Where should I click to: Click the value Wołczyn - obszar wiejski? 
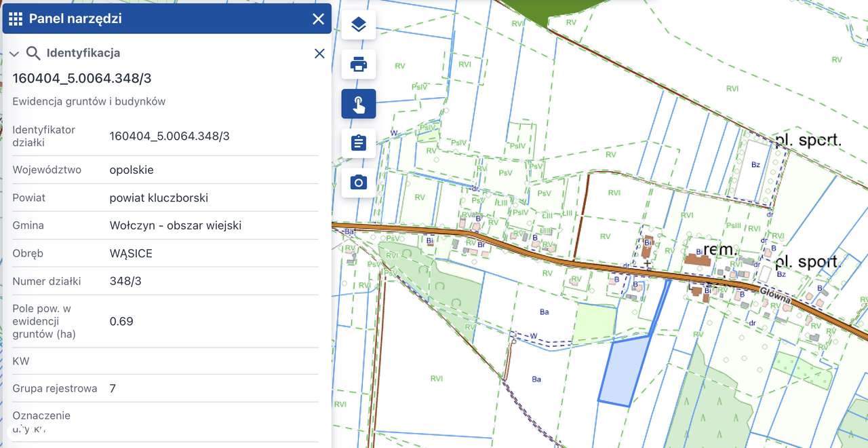coord(176,225)
